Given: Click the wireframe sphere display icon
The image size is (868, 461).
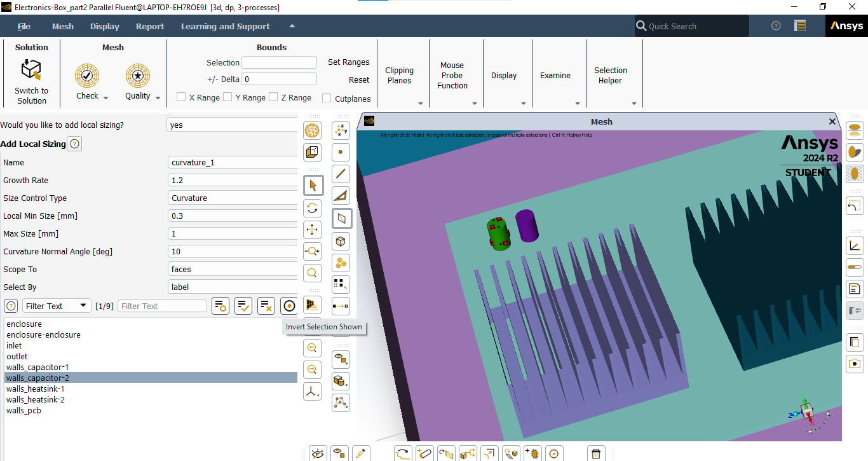Looking at the screenshot, I should pos(312,131).
